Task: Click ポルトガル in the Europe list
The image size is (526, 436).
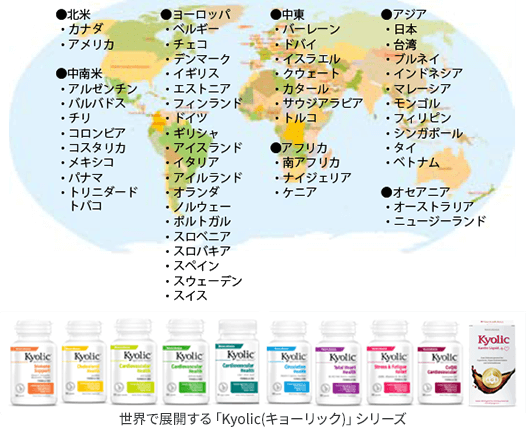Action: 202,222
